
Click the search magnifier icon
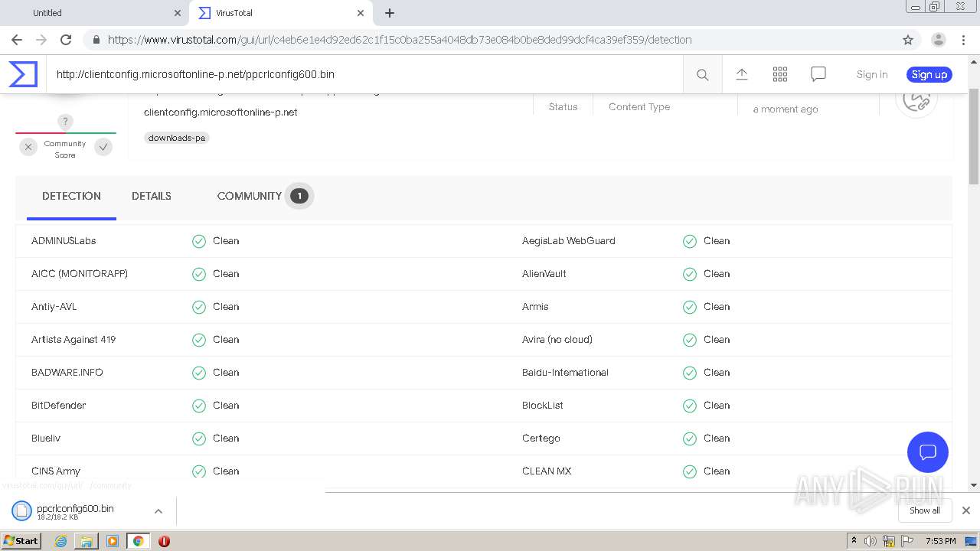tap(702, 74)
